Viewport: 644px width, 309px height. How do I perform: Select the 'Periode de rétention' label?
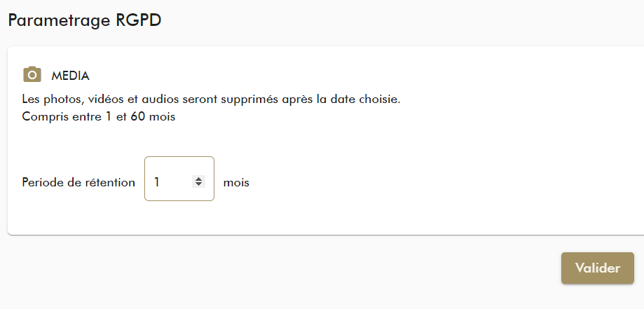[x=78, y=182]
